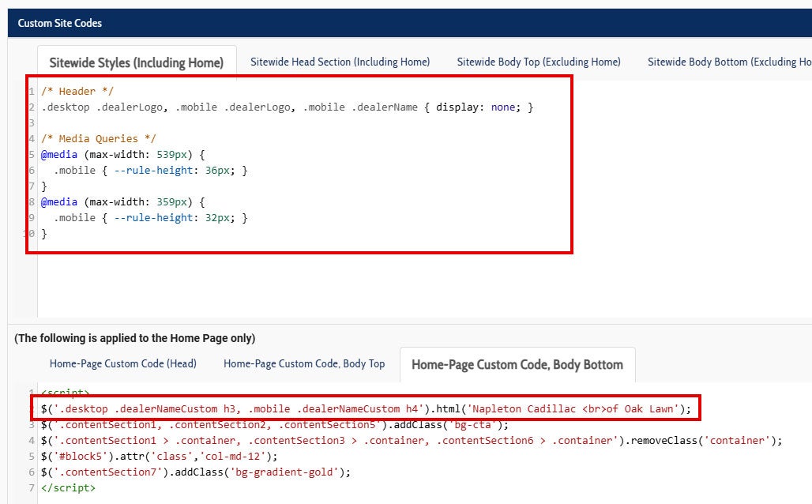Open the Home-Page Custom Code, Body Top tab
The height and width of the screenshot is (504, 812).
pos(304,363)
